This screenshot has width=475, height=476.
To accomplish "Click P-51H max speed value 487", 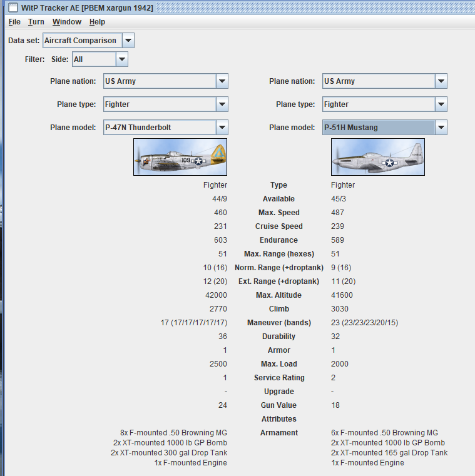I will coord(337,213).
